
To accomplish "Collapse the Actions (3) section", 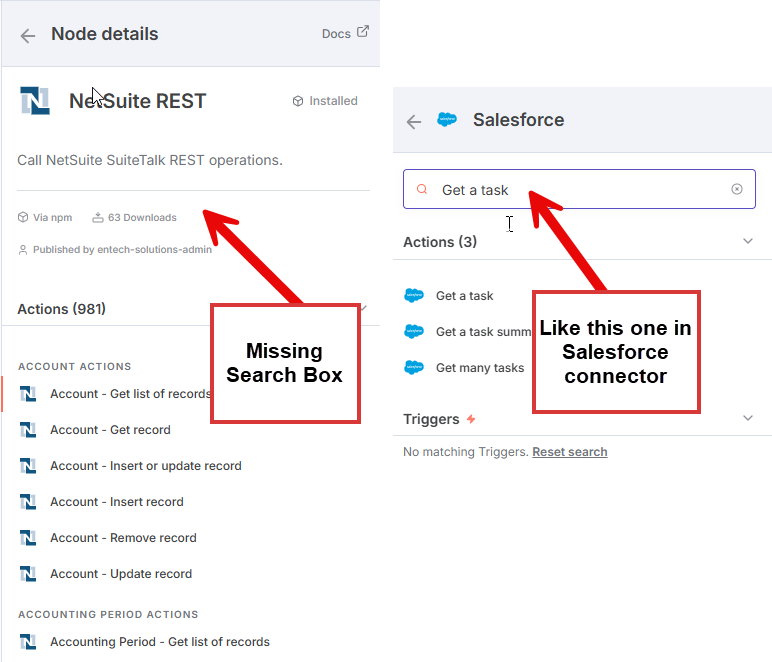I will point(748,241).
